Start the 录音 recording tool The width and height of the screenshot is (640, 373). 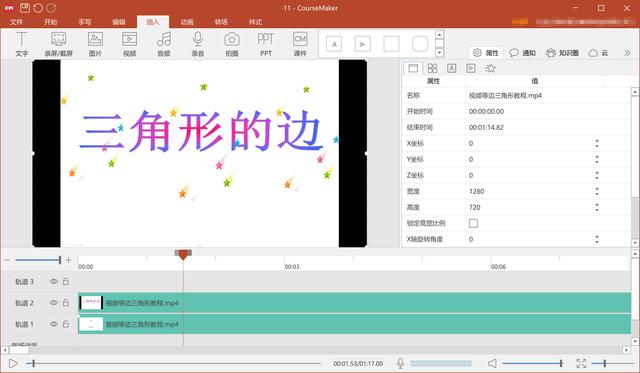tap(198, 44)
